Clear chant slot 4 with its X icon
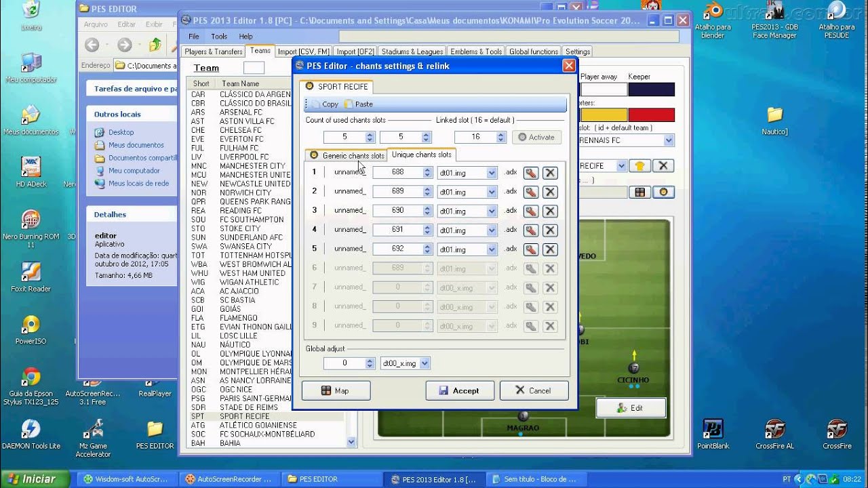868x488 pixels. [x=550, y=230]
